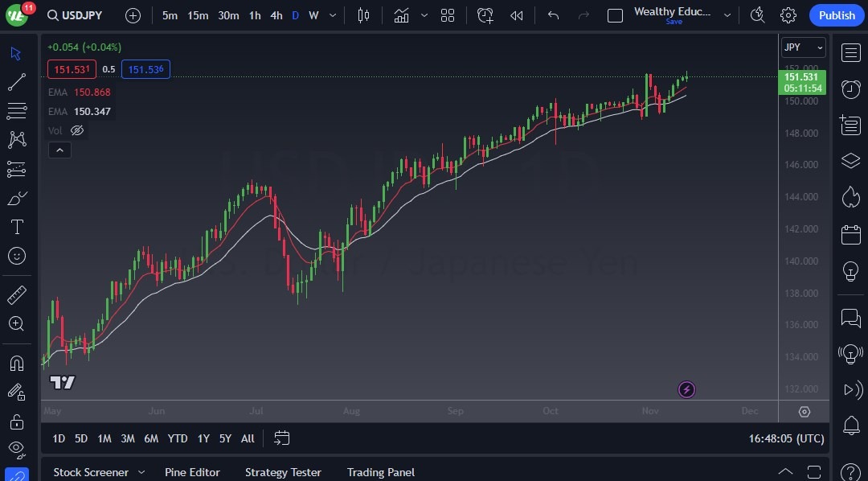Switch to the Strategy Tester tab
868x481 pixels.
click(x=283, y=472)
